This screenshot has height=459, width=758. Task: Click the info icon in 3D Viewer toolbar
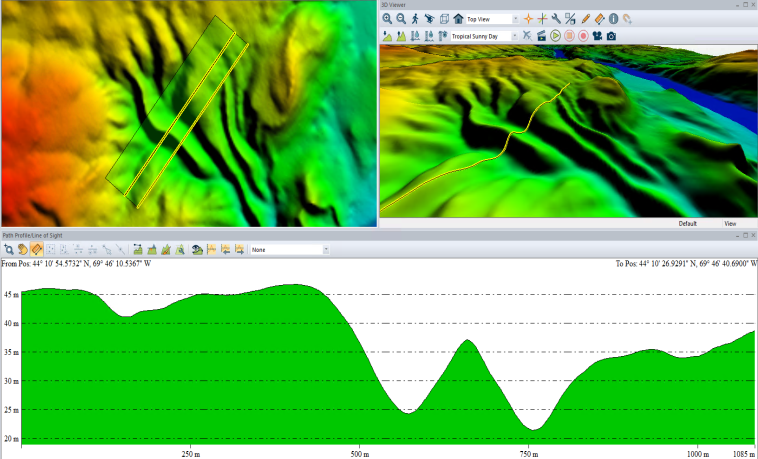click(613, 18)
